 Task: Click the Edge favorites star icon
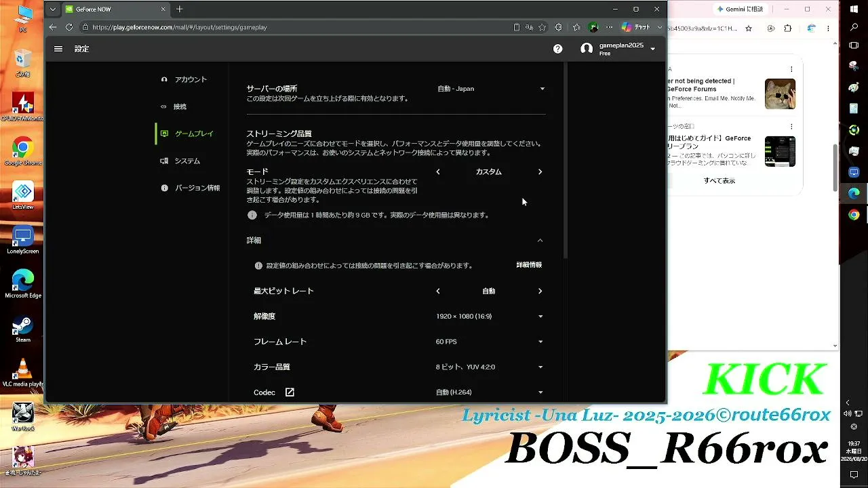click(x=542, y=27)
